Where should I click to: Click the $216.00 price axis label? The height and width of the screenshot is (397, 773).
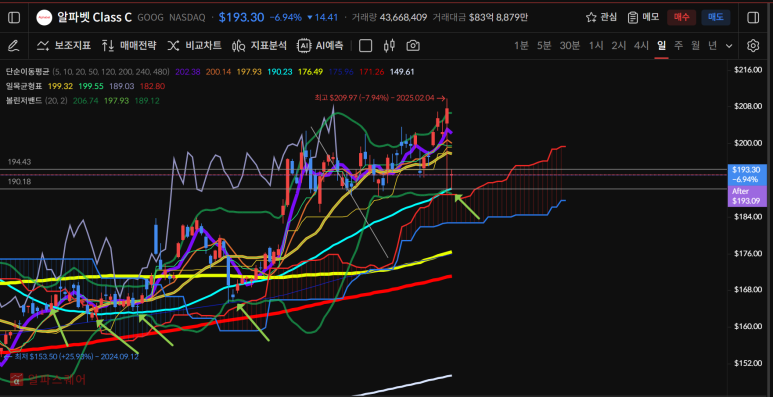click(x=748, y=70)
